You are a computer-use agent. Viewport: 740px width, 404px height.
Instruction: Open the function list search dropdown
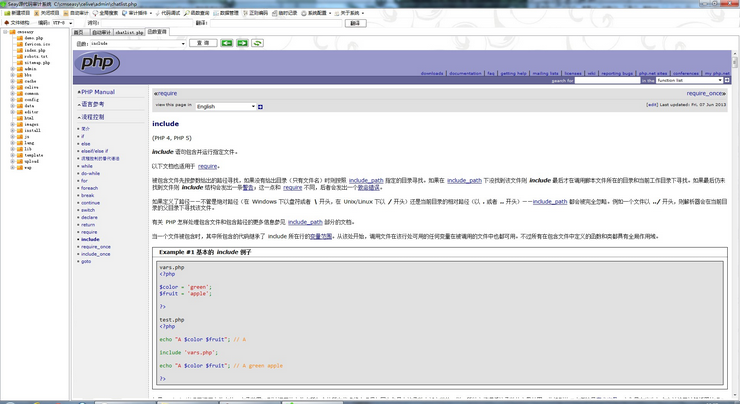pos(690,81)
